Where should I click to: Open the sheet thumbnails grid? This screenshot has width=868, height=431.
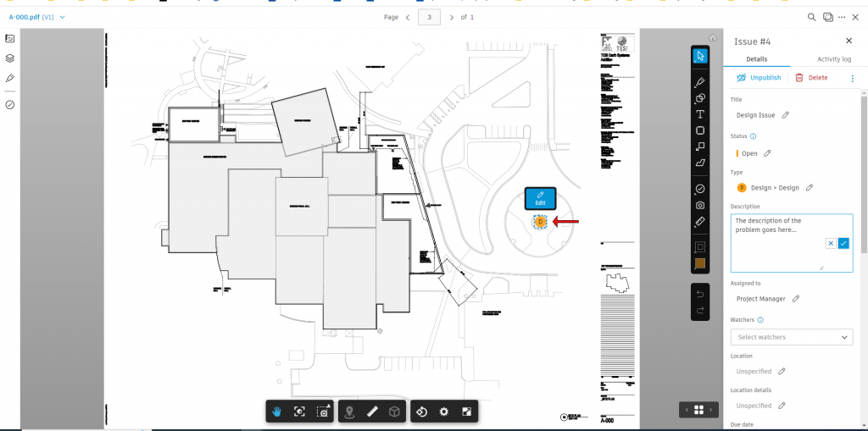tap(698, 410)
